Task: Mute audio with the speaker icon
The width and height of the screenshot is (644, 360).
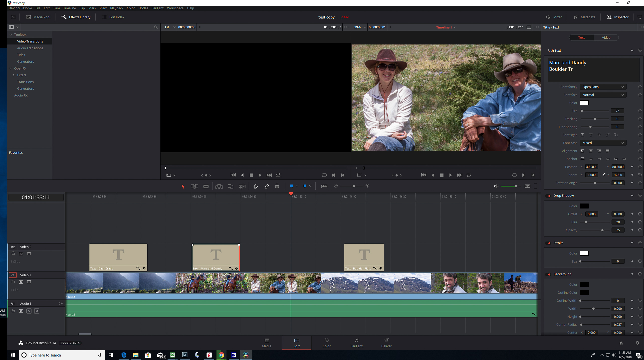Action: (496, 186)
